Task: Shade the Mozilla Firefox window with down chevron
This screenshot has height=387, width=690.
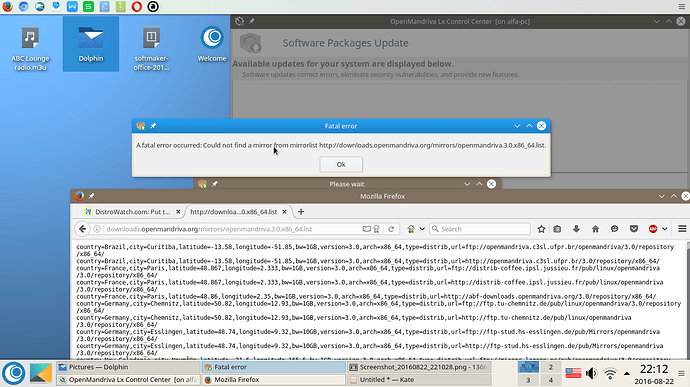Action: click(661, 196)
